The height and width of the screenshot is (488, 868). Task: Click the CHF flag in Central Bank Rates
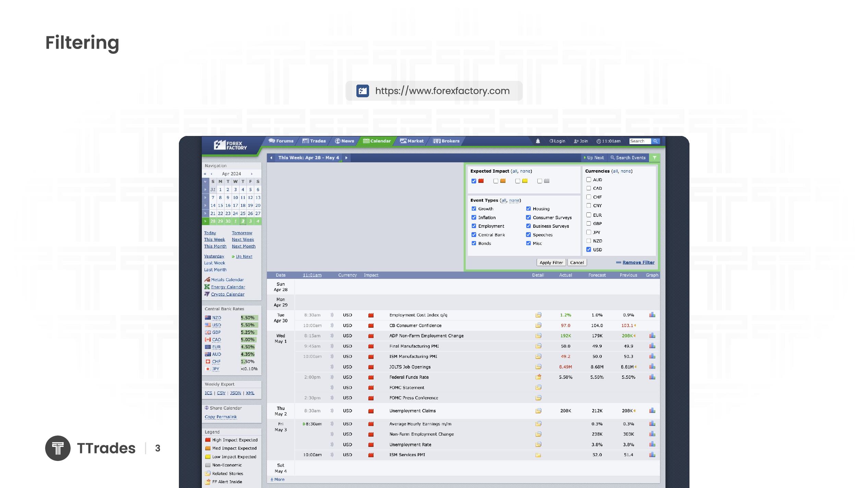(208, 362)
